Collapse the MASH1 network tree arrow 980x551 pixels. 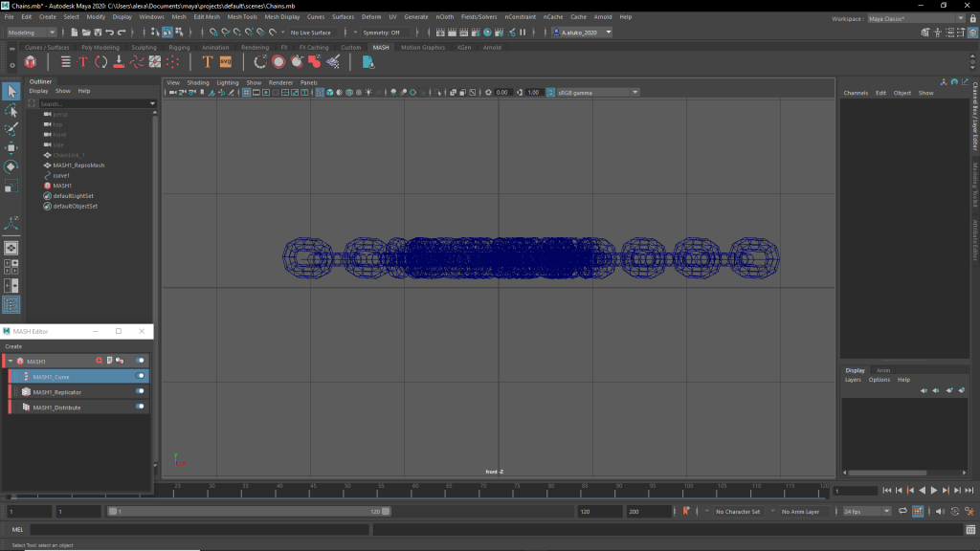coord(11,362)
